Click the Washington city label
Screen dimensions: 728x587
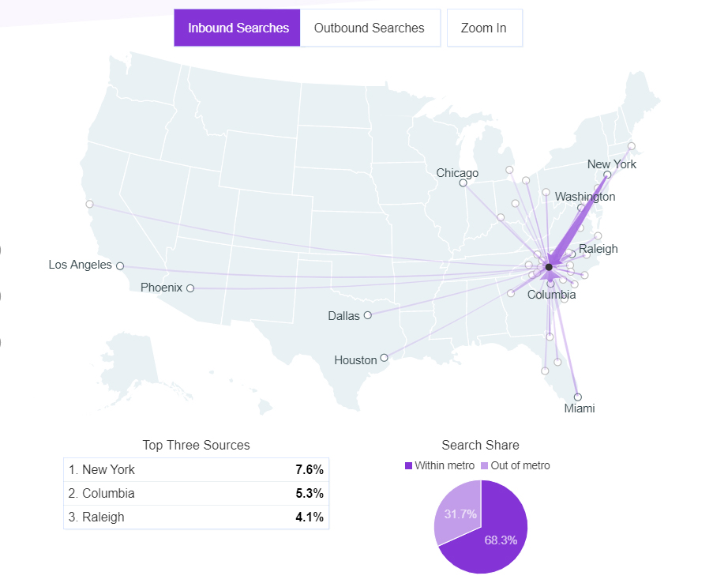(585, 197)
